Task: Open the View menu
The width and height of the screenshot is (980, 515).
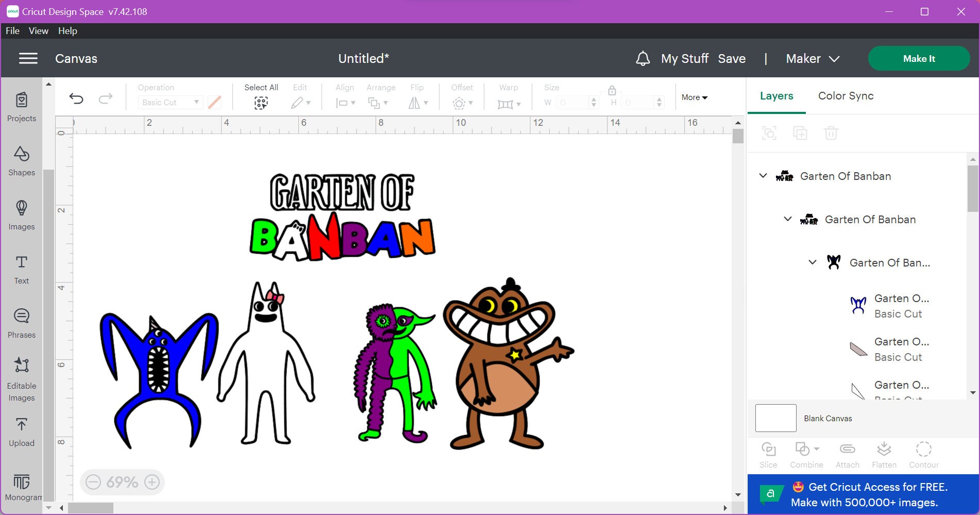Action: point(39,31)
